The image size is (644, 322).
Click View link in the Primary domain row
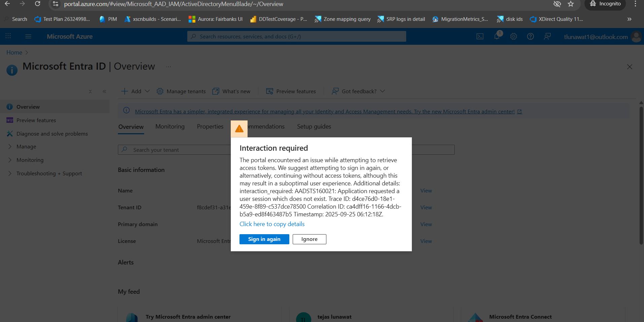(426, 224)
